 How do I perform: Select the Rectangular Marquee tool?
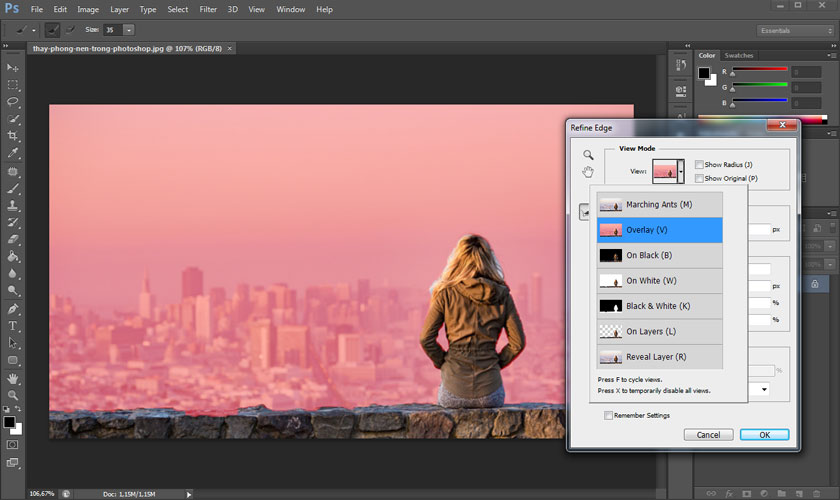click(13, 85)
